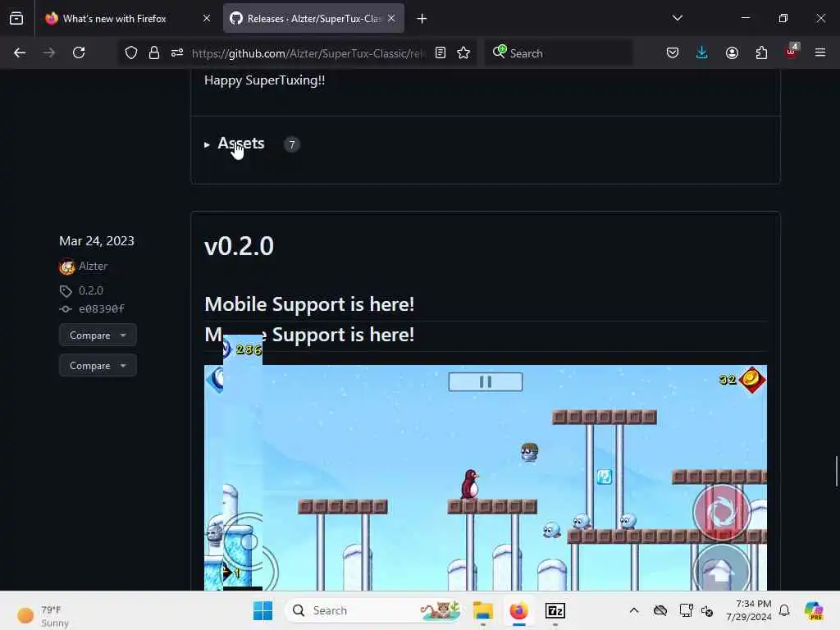Open uBlock Origin extension popup
Viewport: 840px width, 630px height.
tap(792, 52)
